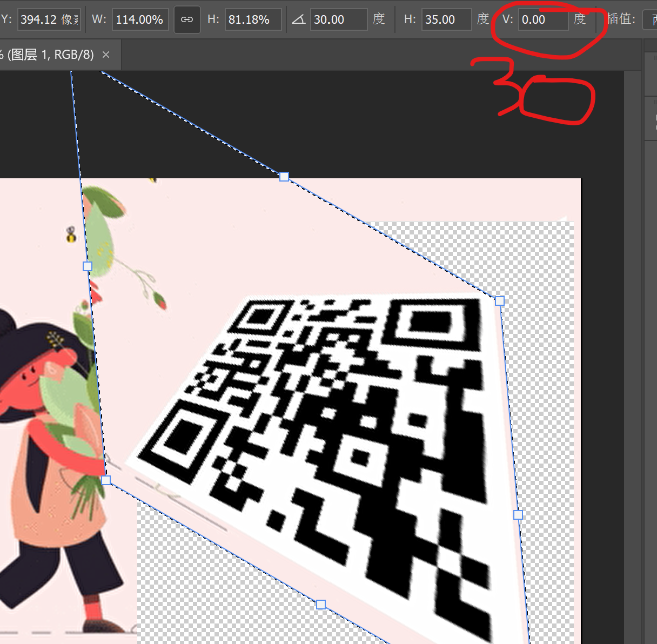Click the lower-left corner transform handle

106,480
